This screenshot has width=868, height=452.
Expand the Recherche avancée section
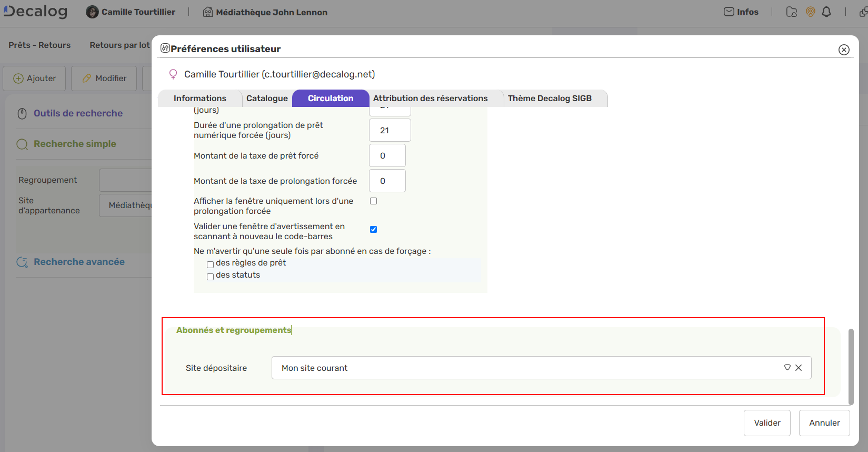(79, 262)
